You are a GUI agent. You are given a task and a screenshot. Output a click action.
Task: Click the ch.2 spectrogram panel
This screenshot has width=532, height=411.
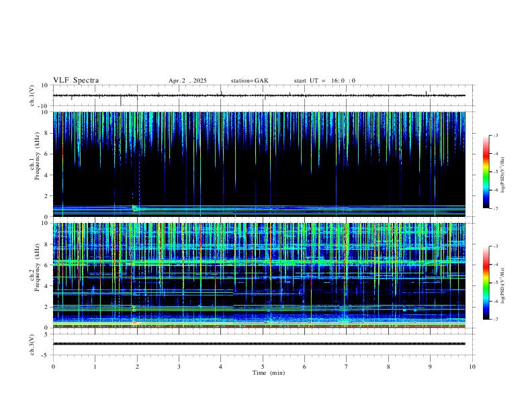259,275
